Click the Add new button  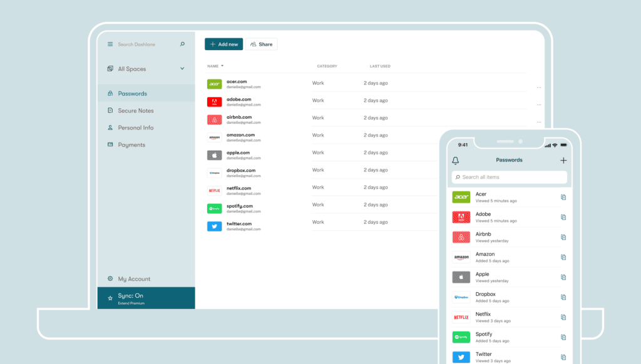(x=223, y=44)
